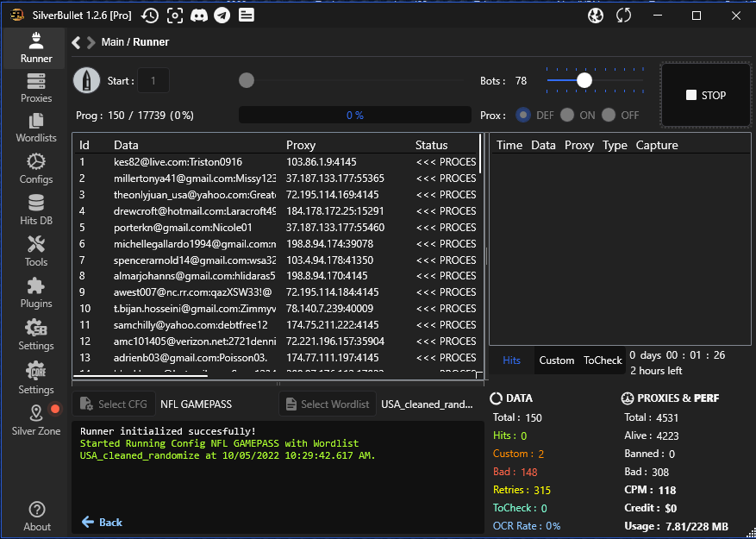Switch to the ToCheck tab

(603, 360)
